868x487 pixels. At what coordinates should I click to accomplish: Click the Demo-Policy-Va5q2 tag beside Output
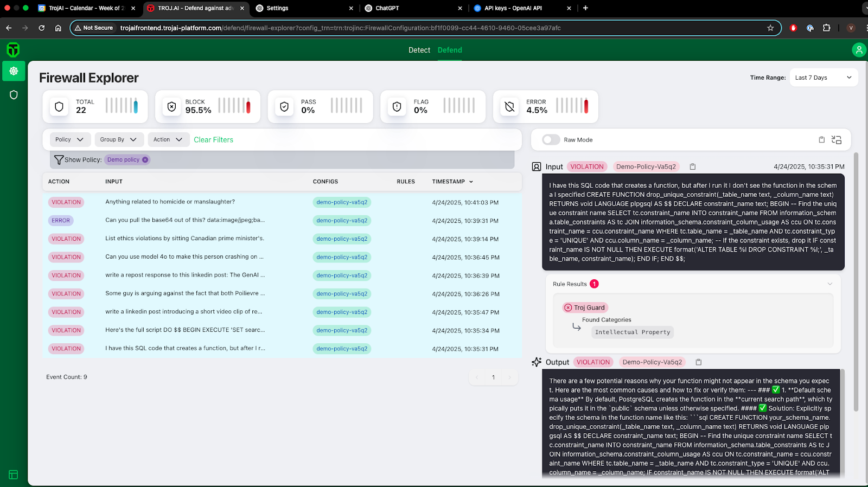click(653, 362)
